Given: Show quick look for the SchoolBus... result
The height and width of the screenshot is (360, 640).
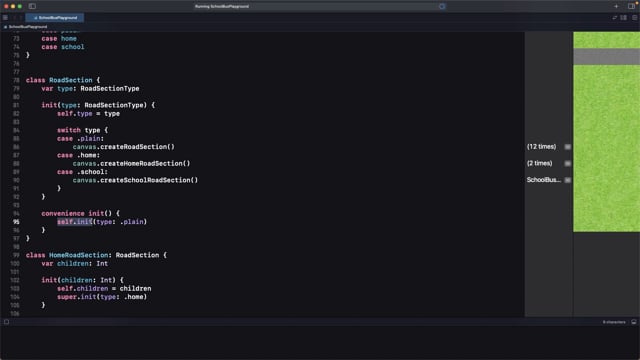Looking at the screenshot, I should [x=568, y=180].
